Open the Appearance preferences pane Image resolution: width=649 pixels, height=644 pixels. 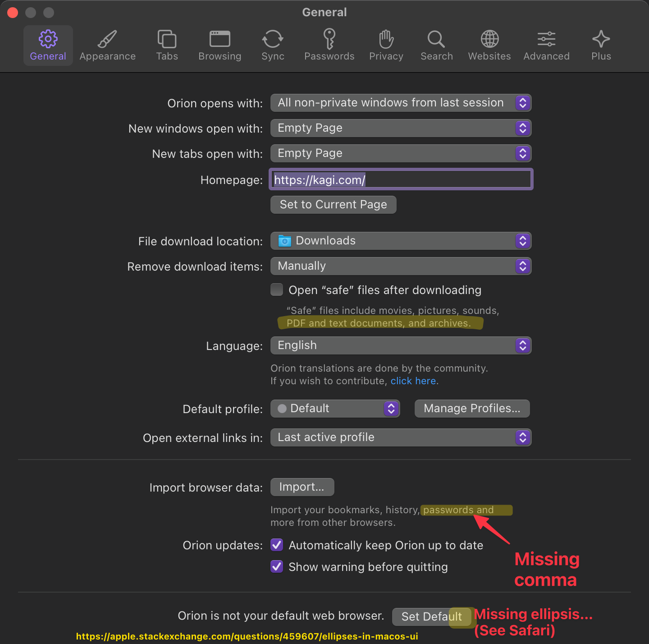tap(107, 46)
